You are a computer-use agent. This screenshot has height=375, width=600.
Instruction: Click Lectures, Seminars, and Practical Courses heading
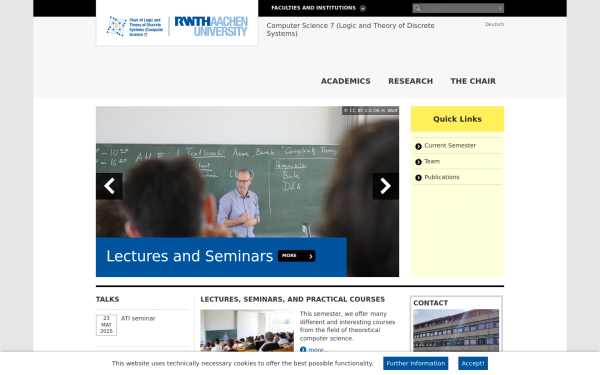pyautogui.click(x=293, y=299)
